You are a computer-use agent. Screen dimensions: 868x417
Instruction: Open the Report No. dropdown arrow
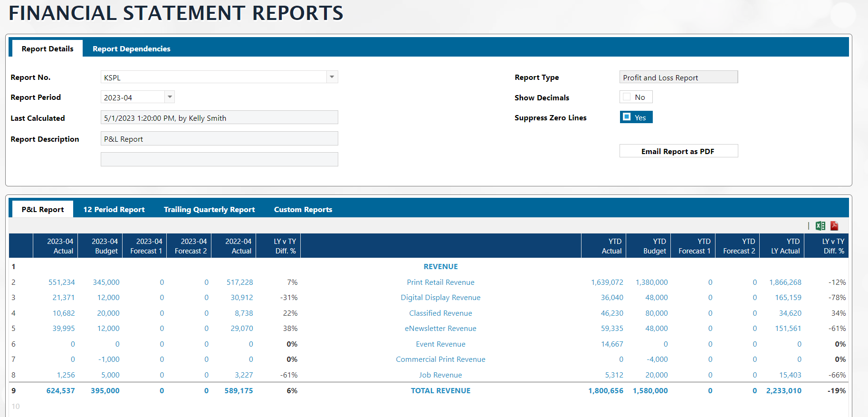(x=332, y=77)
